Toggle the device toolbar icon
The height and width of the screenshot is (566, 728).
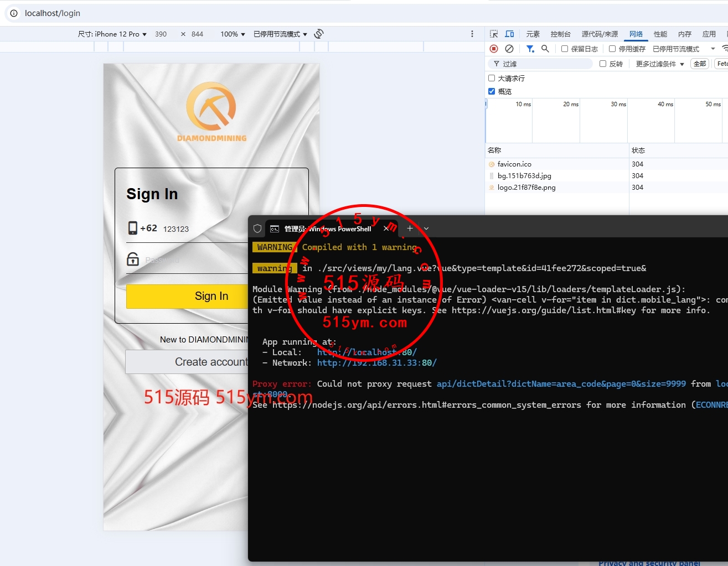click(509, 34)
